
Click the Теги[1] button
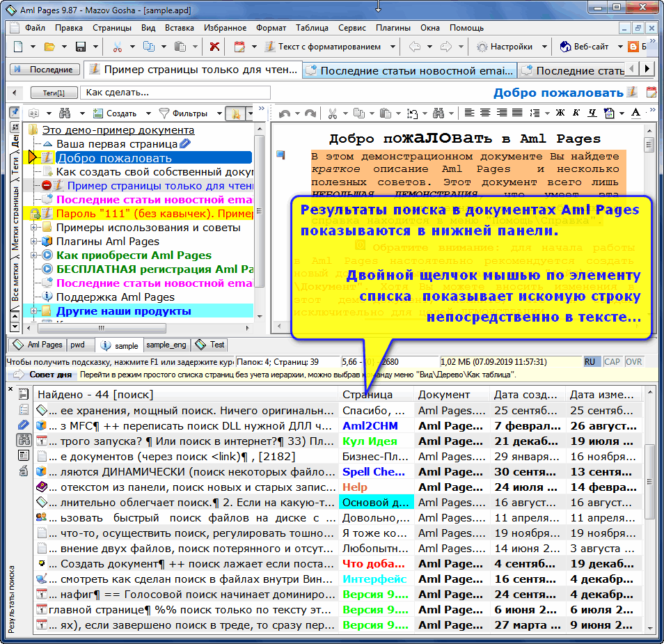[x=54, y=93]
